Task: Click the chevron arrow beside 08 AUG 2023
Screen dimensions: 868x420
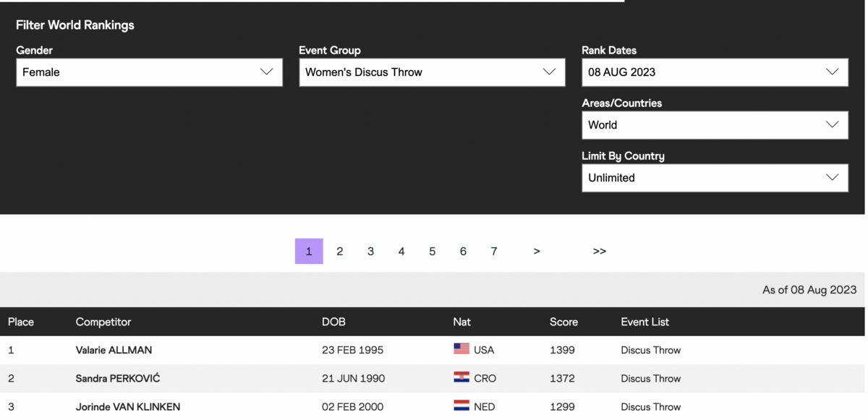Action: tap(832, 72)
